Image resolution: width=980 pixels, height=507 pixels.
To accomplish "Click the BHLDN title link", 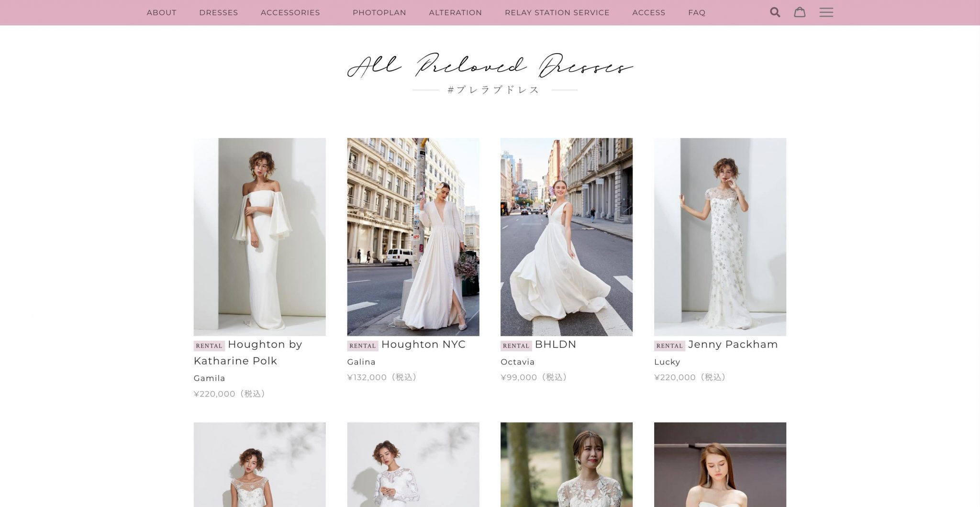I will point(556,344).
